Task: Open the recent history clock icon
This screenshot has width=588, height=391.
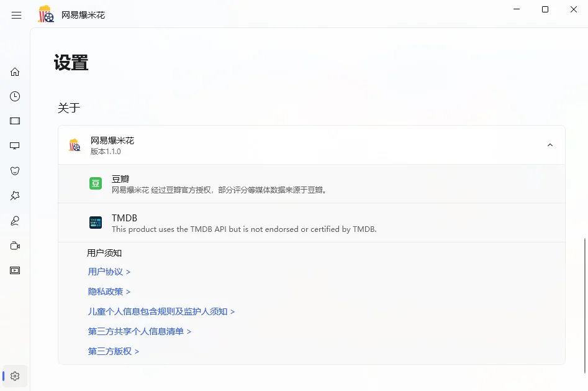Action: click(x=15, y=96)
